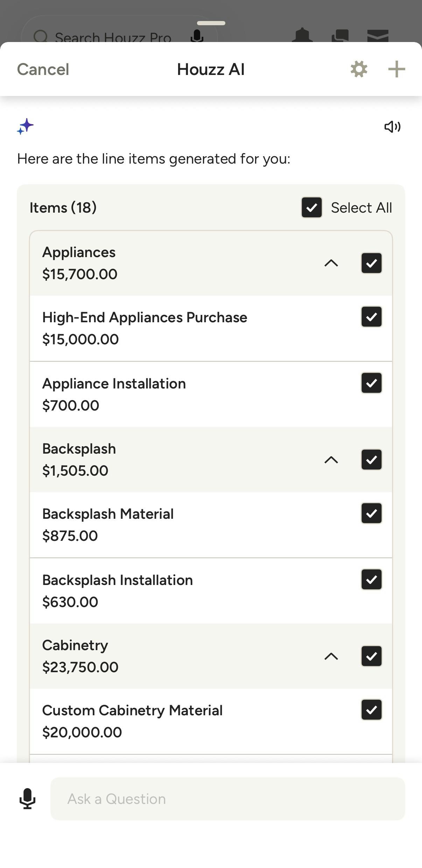Start a new chat with plus icon
Image resolution: width=422 pixels, height=868 pixels.
coord(396,69)
